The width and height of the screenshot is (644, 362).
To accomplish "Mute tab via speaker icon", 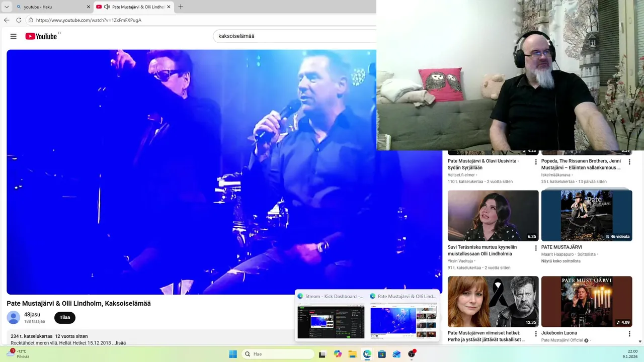I will (x=107, y=7).
